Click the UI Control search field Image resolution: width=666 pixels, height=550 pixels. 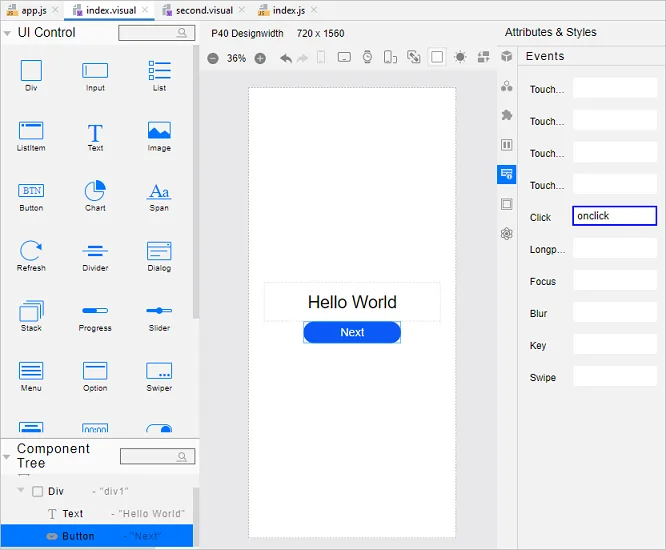157,33
